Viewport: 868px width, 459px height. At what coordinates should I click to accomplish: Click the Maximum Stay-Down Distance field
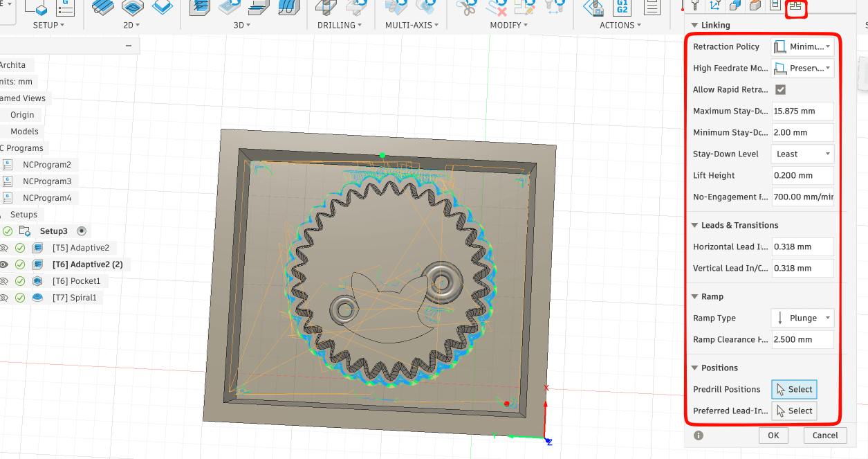(803, 111)
